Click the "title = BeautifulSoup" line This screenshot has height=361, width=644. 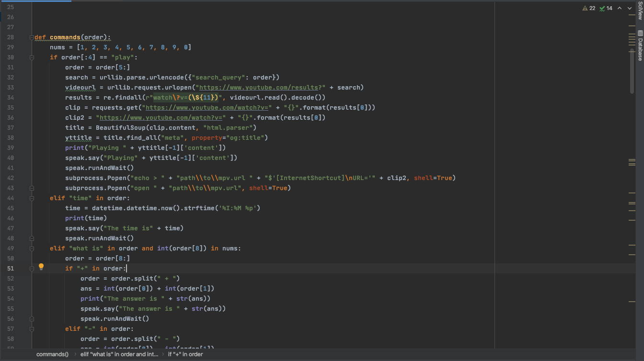(161, 128)
